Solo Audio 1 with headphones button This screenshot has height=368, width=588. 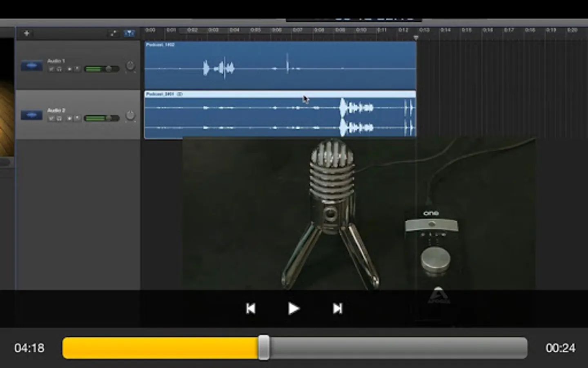pyautogui.click(x=59, y=69)
